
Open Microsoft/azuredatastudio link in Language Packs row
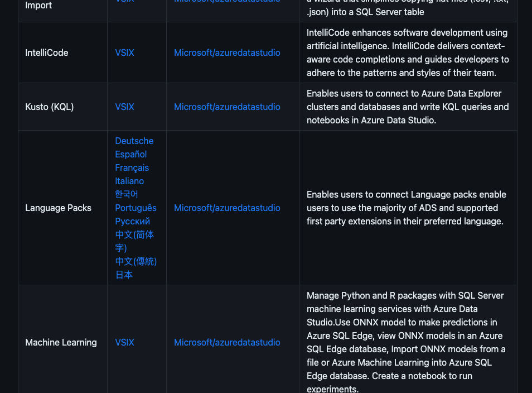[227, 208]
